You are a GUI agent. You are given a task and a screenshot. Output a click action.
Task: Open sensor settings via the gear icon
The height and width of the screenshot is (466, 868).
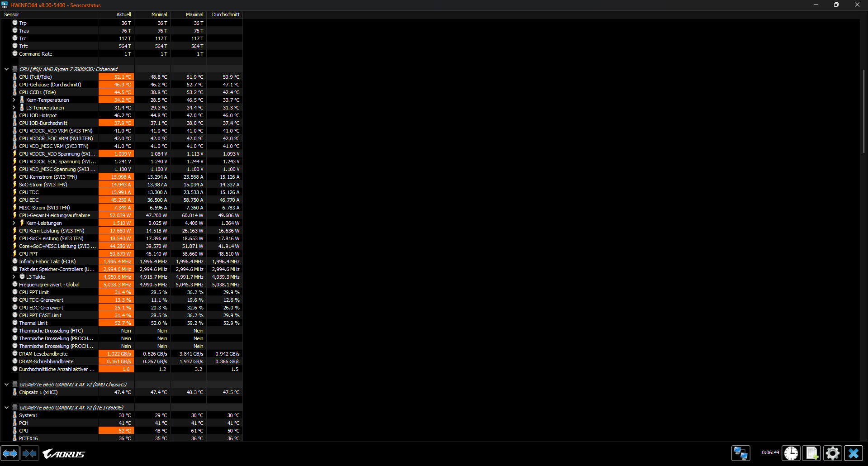coord(833,453)
